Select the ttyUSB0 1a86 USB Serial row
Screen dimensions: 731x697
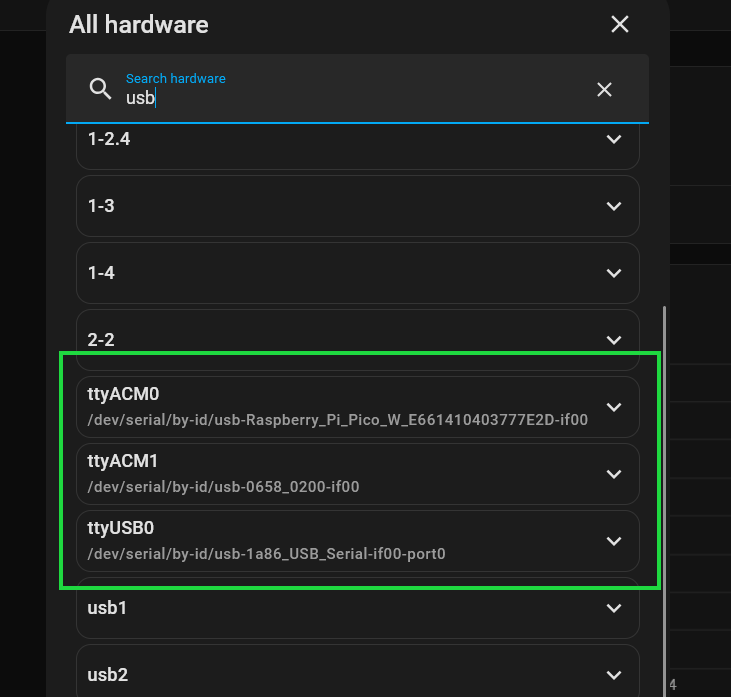pyautogui.click(x=358, y=541)
